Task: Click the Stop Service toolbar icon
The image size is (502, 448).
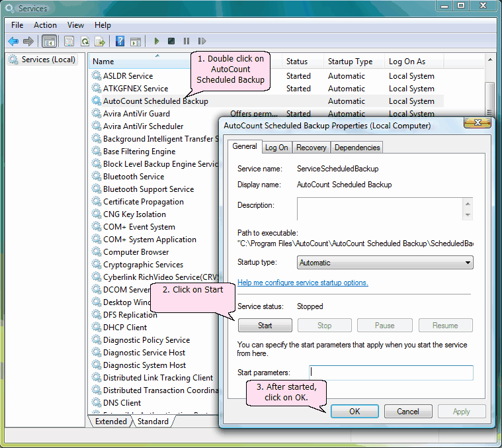Action: click(x=171, y=41)
